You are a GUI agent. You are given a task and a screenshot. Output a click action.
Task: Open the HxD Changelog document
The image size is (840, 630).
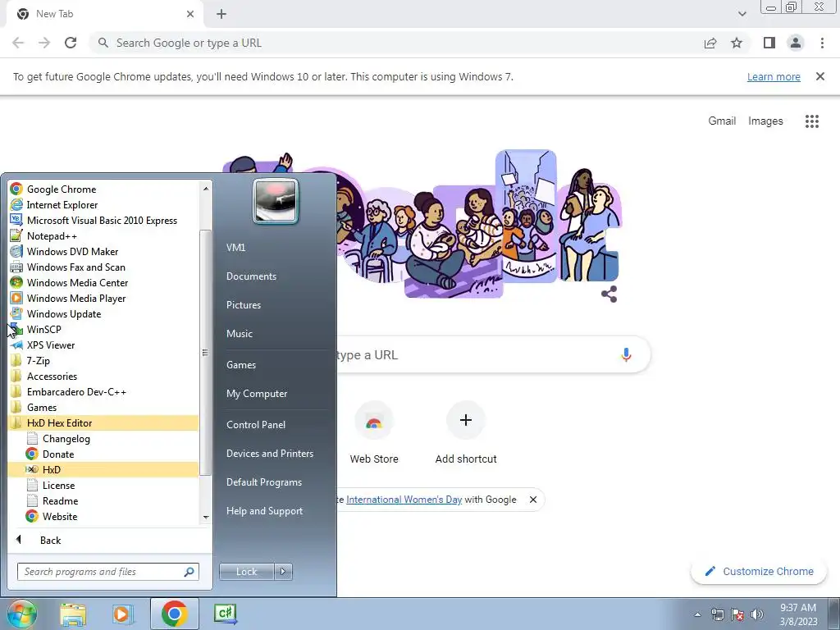tap(103, 438)
